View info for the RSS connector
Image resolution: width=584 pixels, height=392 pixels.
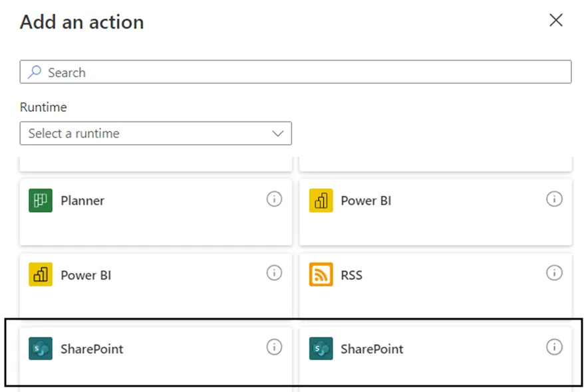coord(555,272)
